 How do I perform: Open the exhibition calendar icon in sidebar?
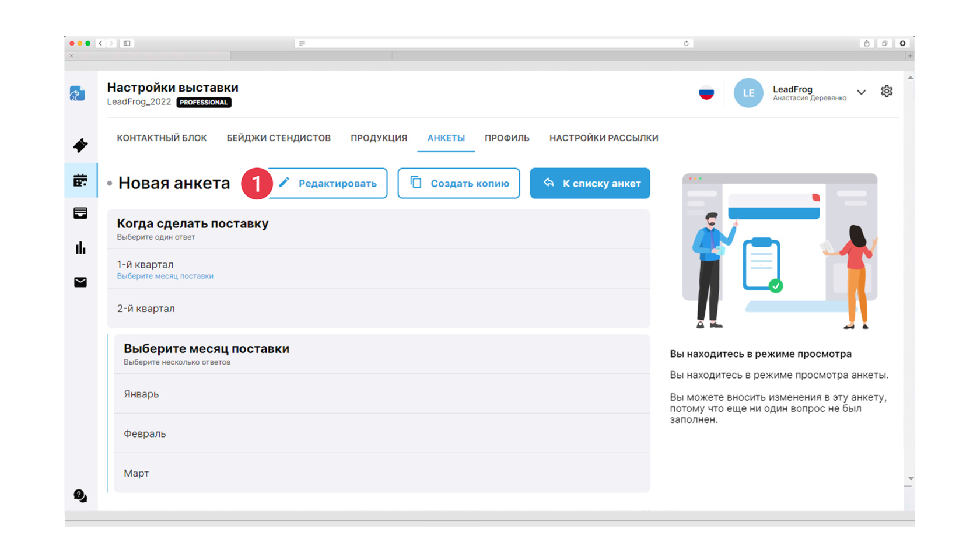80,180
